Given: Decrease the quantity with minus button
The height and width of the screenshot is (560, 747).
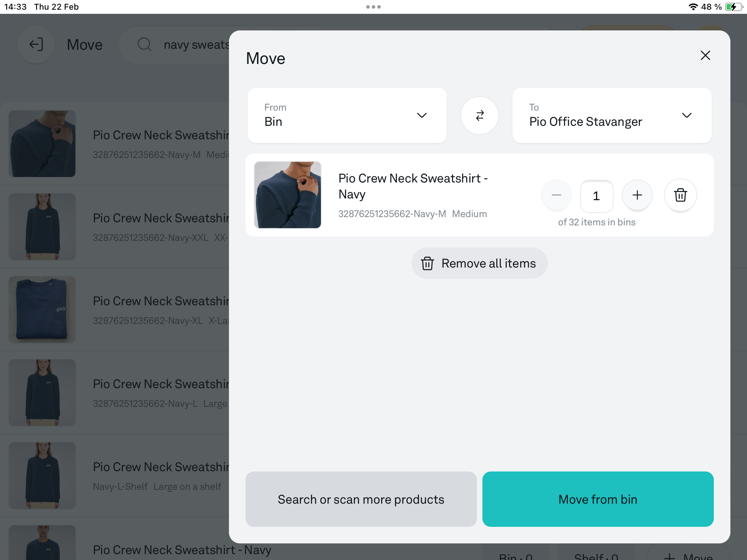Looking at the screenshot, I should (x=556, y=195).
